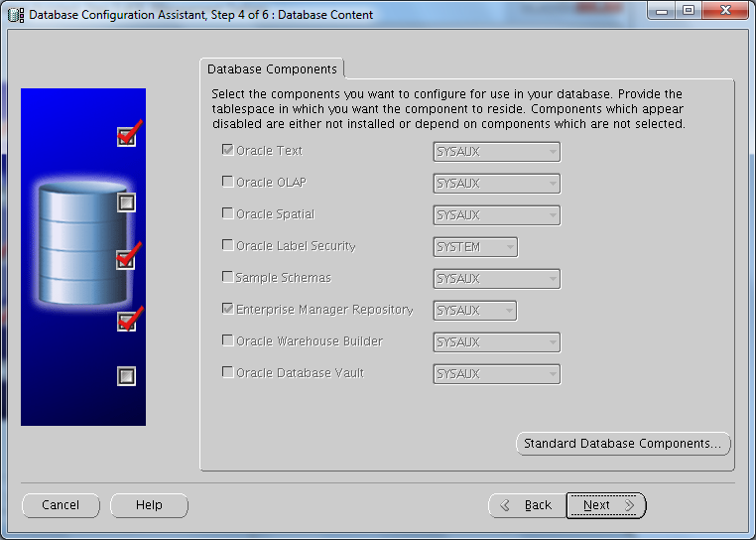Check the Sample Schemas option

click(x=228, y=278)
